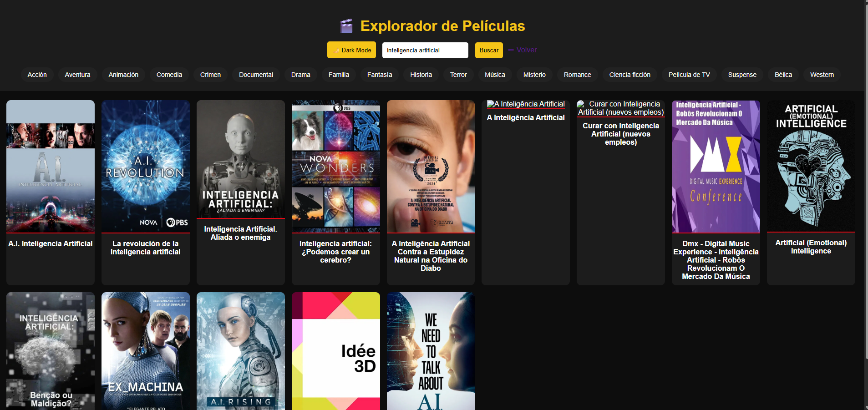Click the page heading 'Explorador de Películas'
The width and height of the screenshot is (868, 410).
click(x=442, y=26)
